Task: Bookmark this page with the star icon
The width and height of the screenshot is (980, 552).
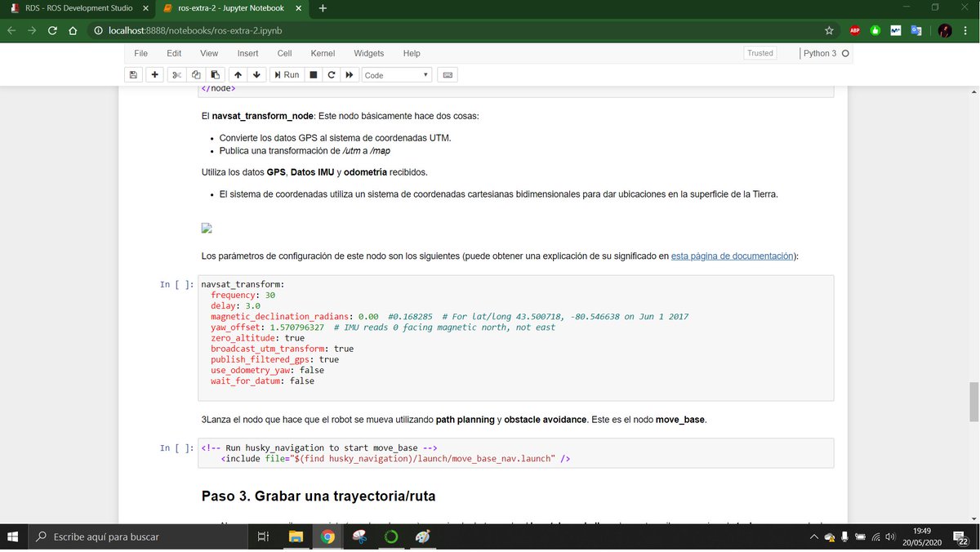Action: click(829, 30)
